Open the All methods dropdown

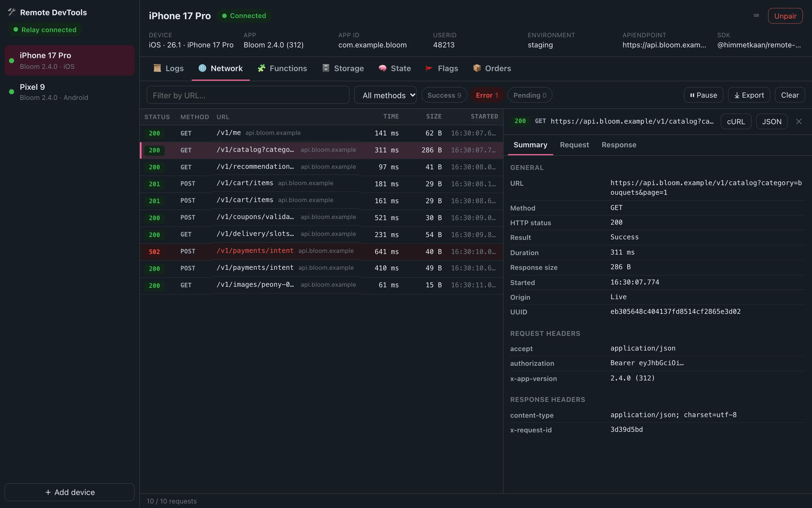pos(385,95)
